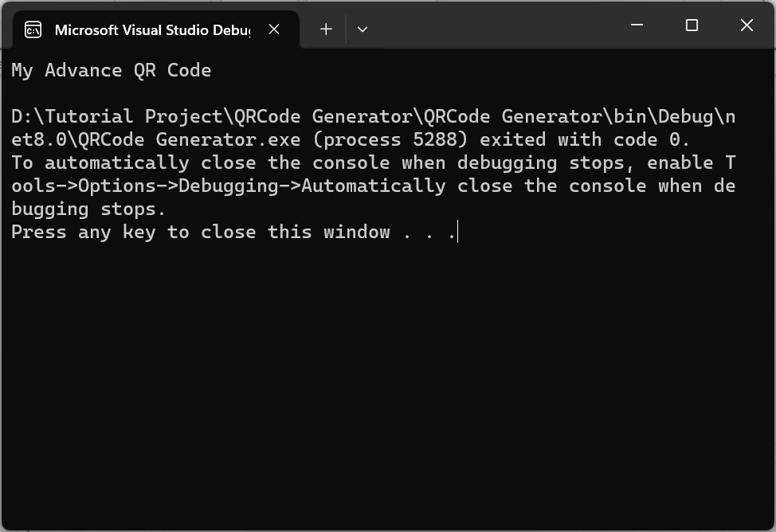Click the empty title bar area beside chevron
The image size is (776, 532).
495,25
